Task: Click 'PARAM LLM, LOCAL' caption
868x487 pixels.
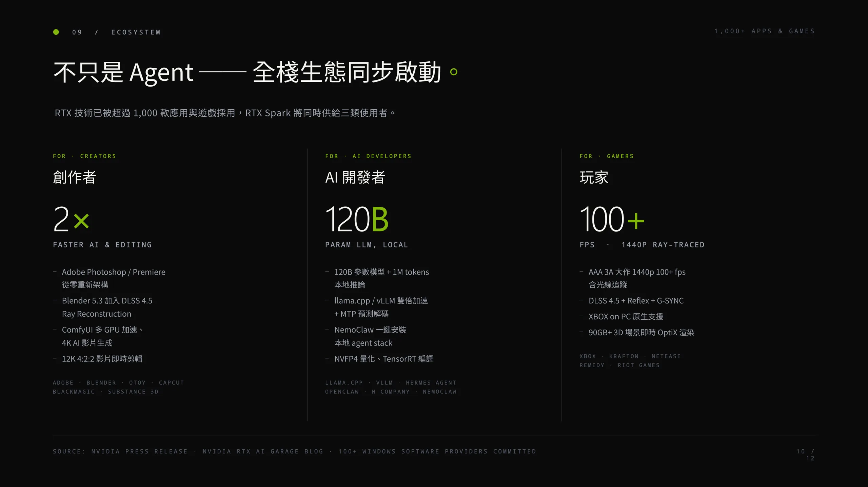Action: pos(367,245)
